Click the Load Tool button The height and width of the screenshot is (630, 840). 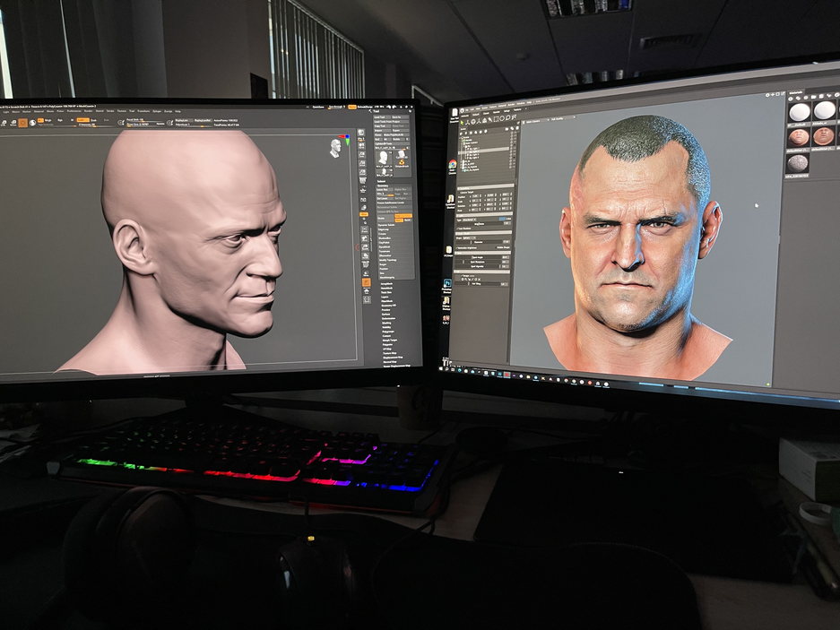coord(381,117)
